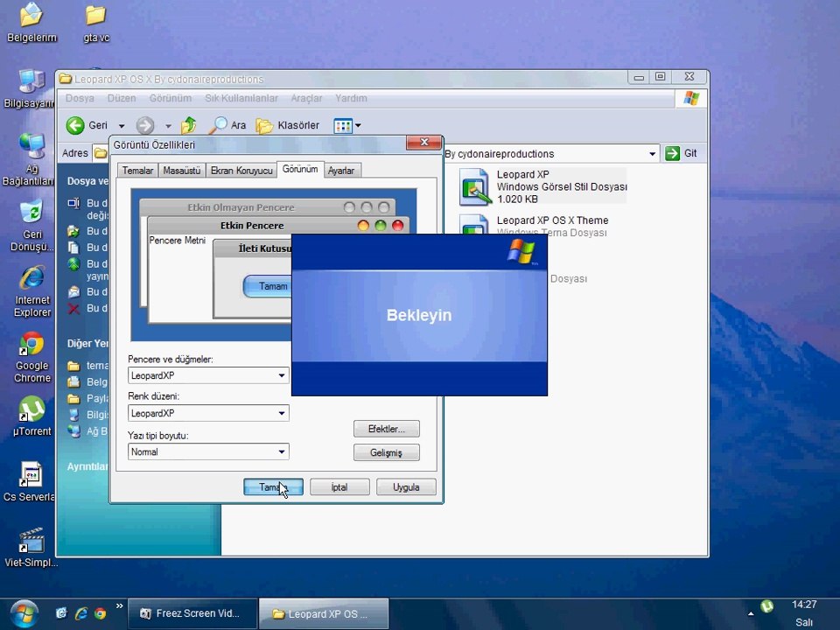
Task: Select the Cs Server desktop shortcut
Action: coord(30,481)
